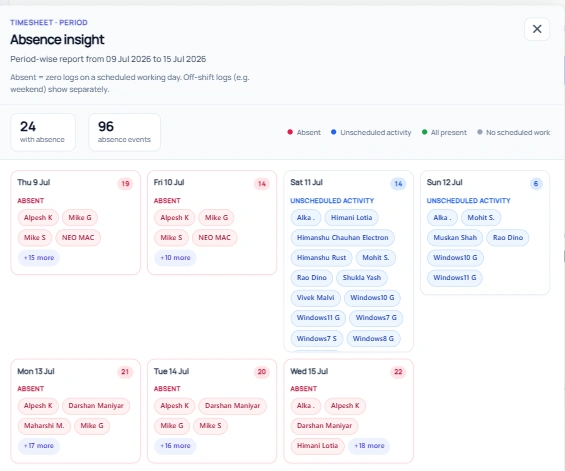Click the 'Sat 11 Jul' card heading

[x=306, y=182]
